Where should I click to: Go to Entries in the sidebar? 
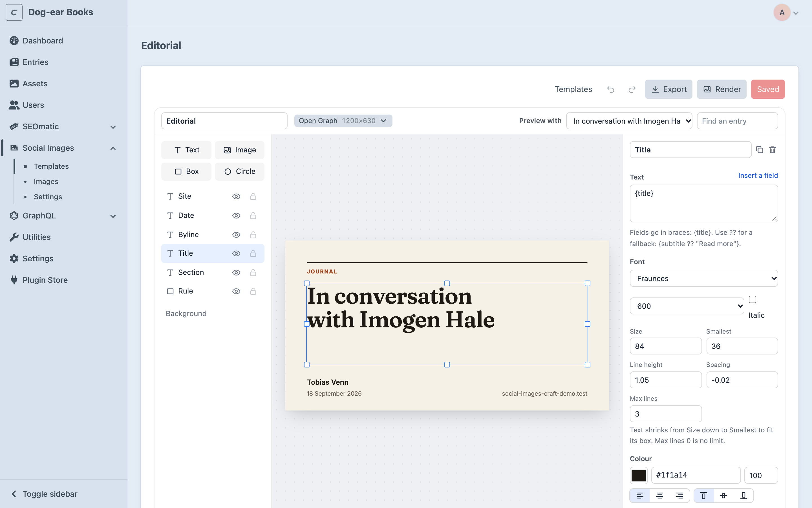point(35,62)
